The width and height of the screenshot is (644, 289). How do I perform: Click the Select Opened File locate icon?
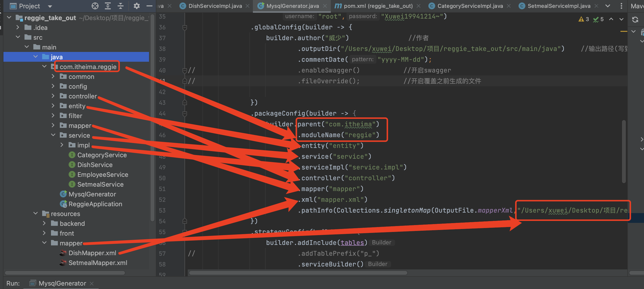[95, 6]
